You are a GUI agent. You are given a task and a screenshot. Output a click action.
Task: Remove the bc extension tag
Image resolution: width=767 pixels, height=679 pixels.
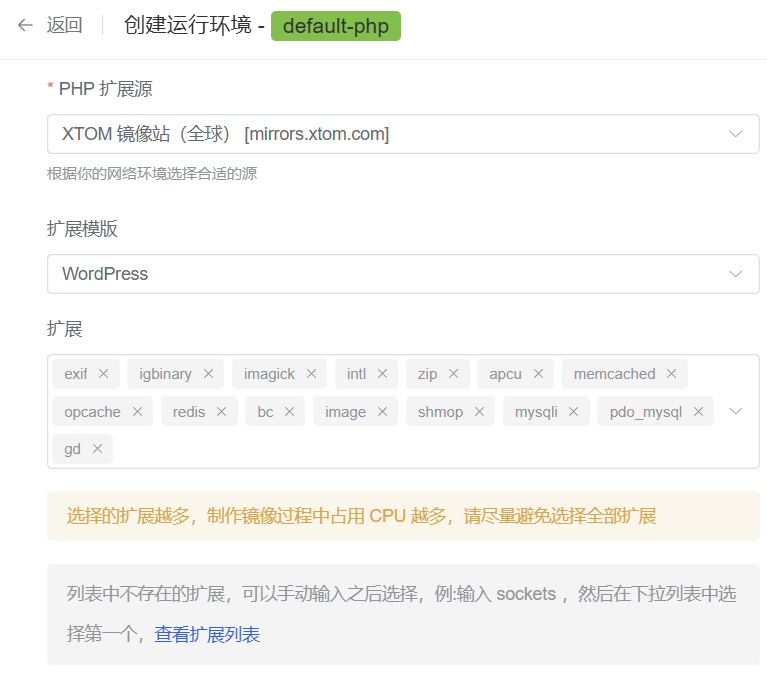[290, 411]
